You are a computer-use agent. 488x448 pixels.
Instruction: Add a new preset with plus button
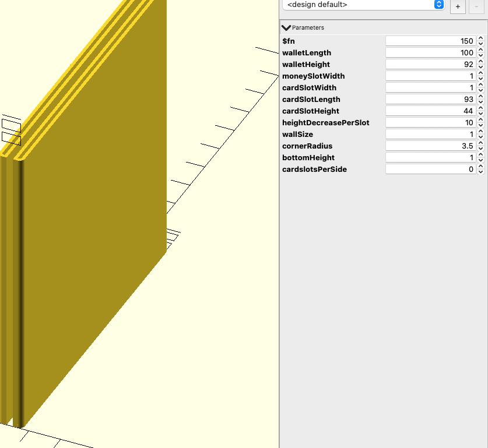tap(458, 6)
